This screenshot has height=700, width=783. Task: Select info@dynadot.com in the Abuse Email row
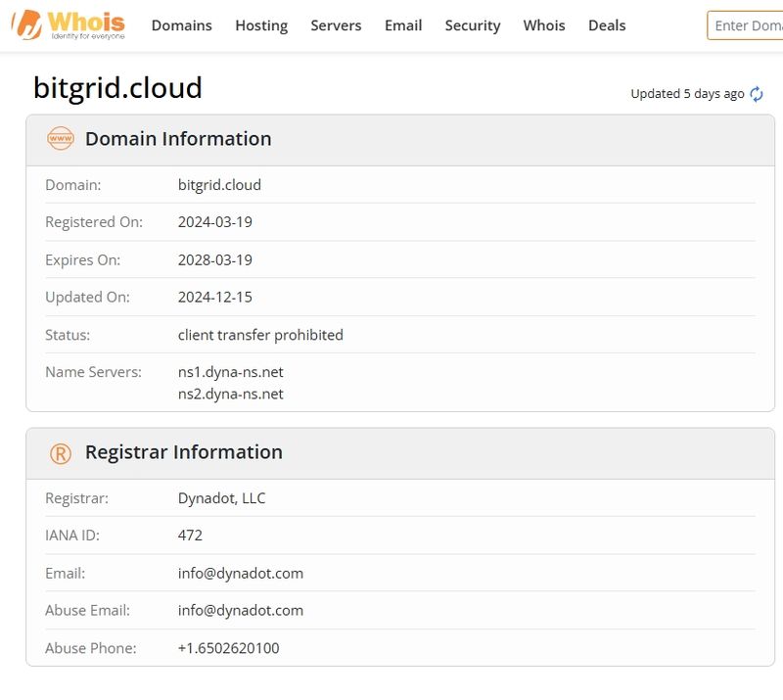pos(240,610)
